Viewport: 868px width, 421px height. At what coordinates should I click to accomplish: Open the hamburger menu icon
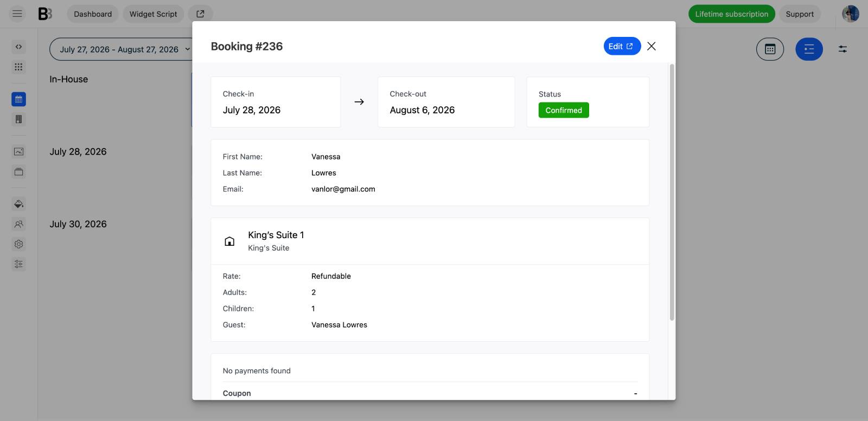(17, 14)
